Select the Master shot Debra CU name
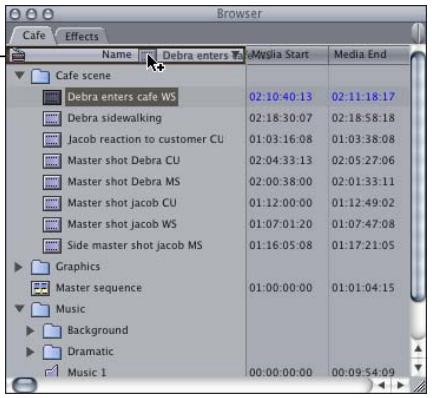This screenshot has width=432, height=398. coord(124,160)
